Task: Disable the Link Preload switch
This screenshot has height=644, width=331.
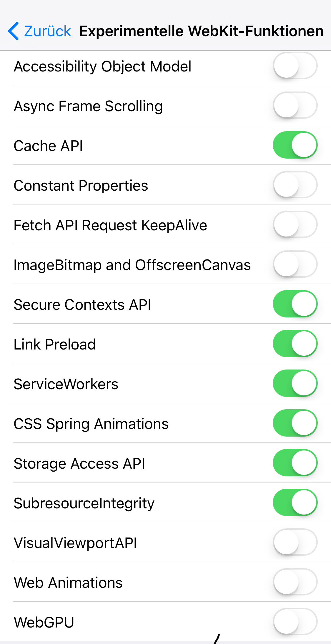Action: (295, 344)
